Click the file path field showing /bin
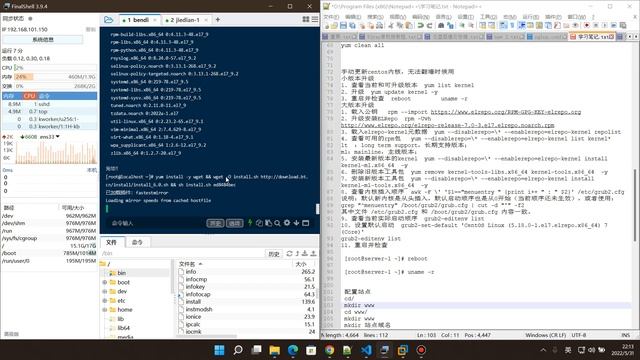 [x=182, y=254]
